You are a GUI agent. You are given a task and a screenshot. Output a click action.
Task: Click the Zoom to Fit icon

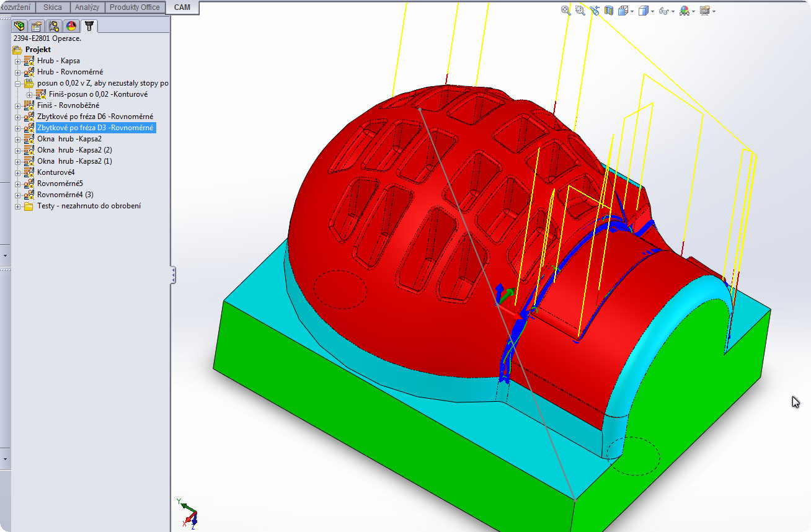click(565, 11)
